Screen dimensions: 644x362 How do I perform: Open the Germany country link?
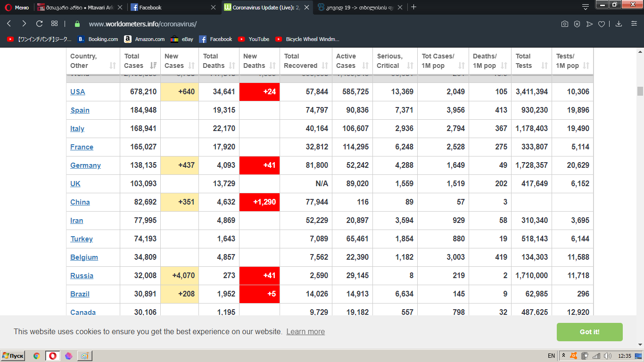click(85, 165)
